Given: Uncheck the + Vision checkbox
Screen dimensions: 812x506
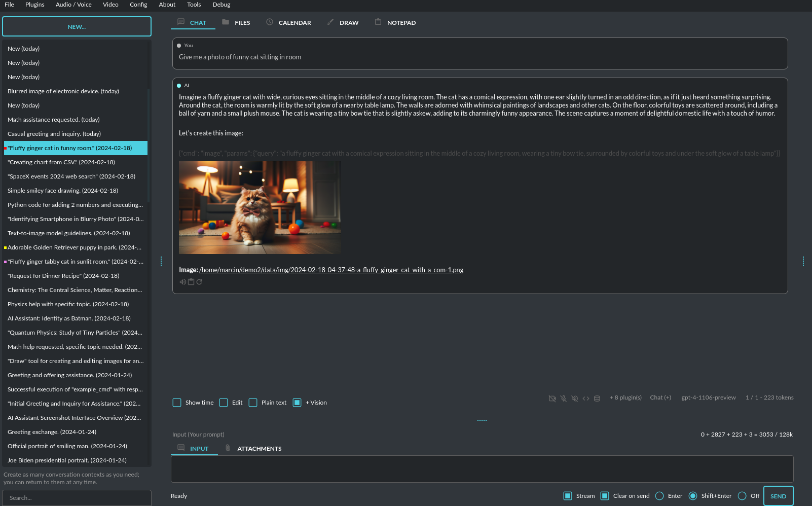Looking at the screenshot, I should 297,403.
